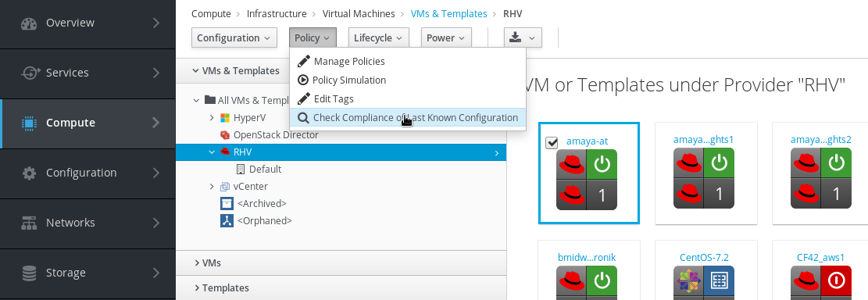
Task: Choose Check Compliance of Last Known Configuration
Action: coord(407,118)
